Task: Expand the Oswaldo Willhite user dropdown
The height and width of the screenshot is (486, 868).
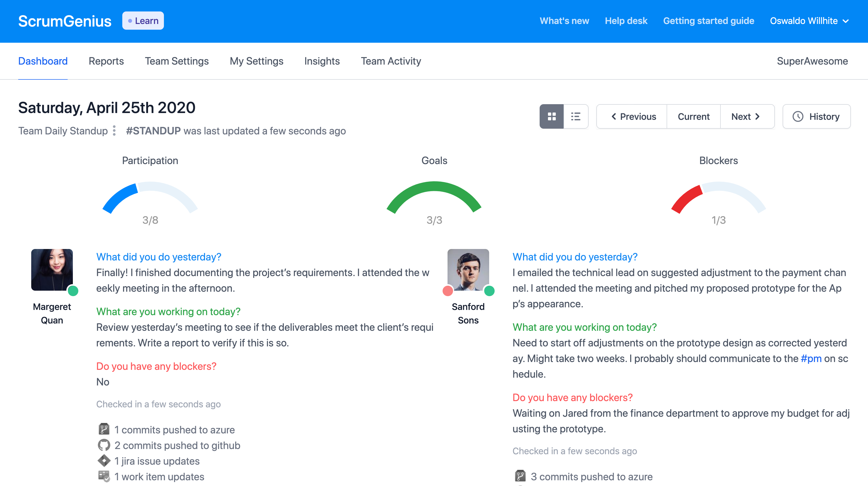Action: pyautogui.click(x=809, y=21)
